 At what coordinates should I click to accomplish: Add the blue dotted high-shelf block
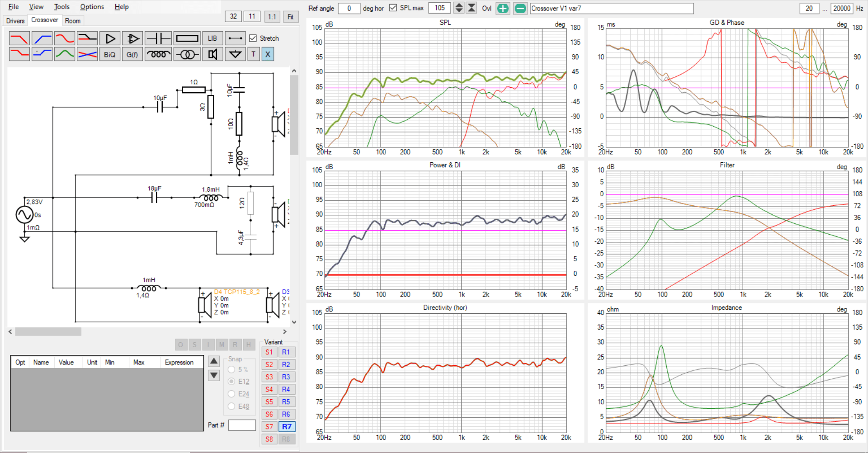click(42, 54)
